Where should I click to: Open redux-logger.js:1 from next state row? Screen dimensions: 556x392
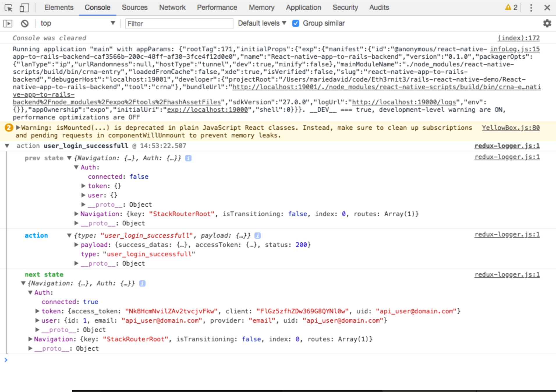(507, 274)
